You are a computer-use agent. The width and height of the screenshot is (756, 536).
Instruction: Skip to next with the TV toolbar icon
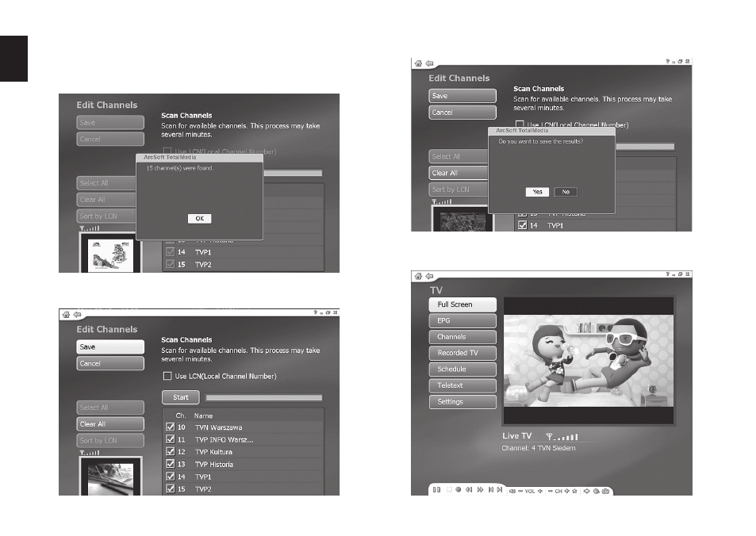click(x=500, y=490)
